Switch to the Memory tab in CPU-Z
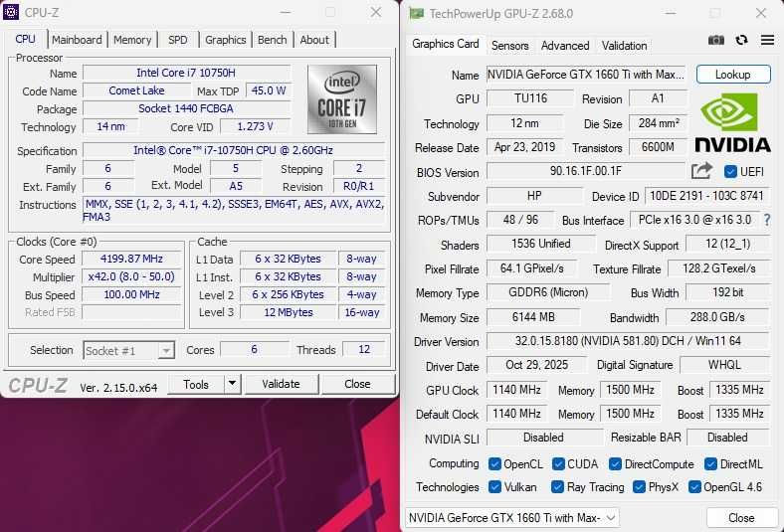The image size is (784, 532). click(x=132, y=40)
